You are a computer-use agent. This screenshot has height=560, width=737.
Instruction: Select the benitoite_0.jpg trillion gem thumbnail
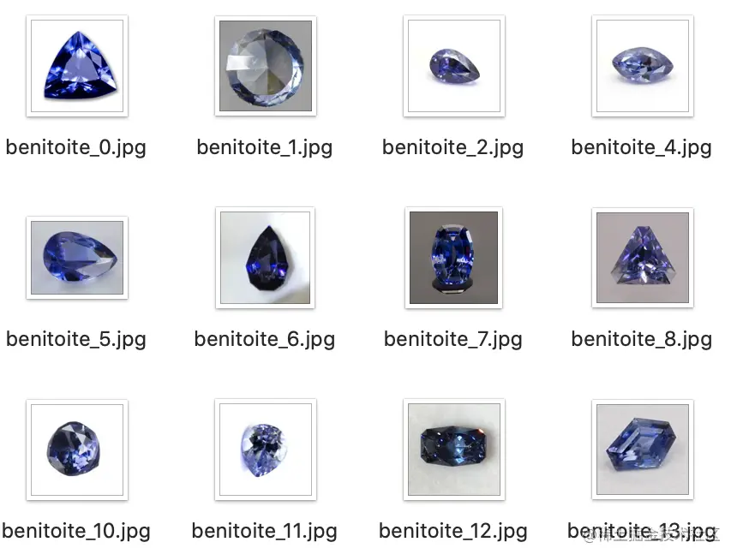tap(77, 66)
